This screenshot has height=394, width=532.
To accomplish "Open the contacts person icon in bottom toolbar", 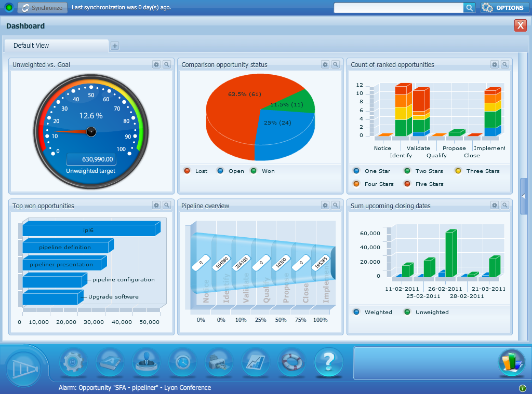I will [146, 362].
